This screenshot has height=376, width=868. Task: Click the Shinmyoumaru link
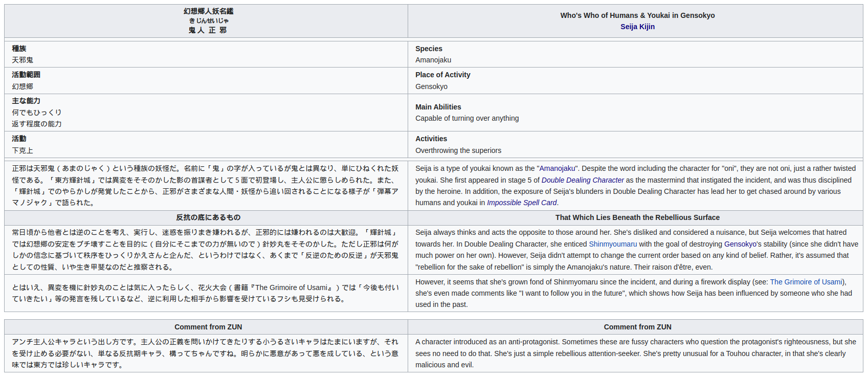click(x=613, y=244)
